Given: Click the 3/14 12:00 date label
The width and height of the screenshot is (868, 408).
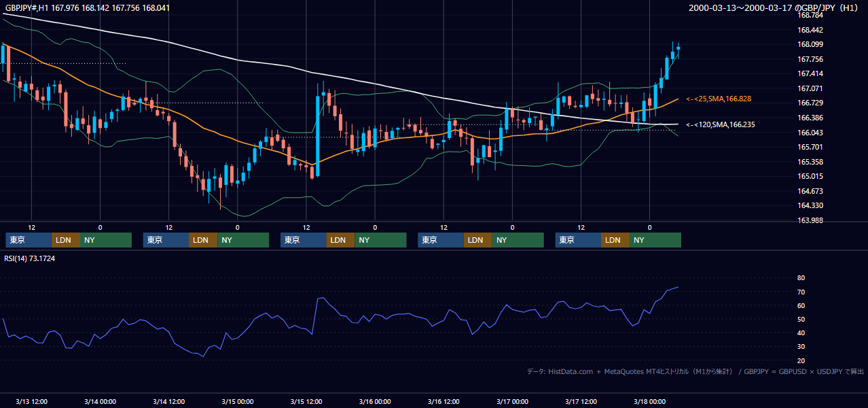Looking at the screenshot, I should click(168, 402).
